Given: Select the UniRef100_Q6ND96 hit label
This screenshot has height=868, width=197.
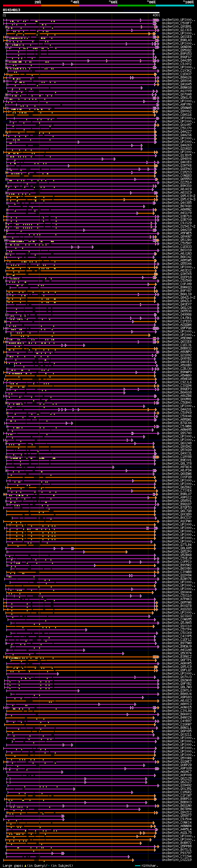Looking at the screenshot, I should coord(177,47).
